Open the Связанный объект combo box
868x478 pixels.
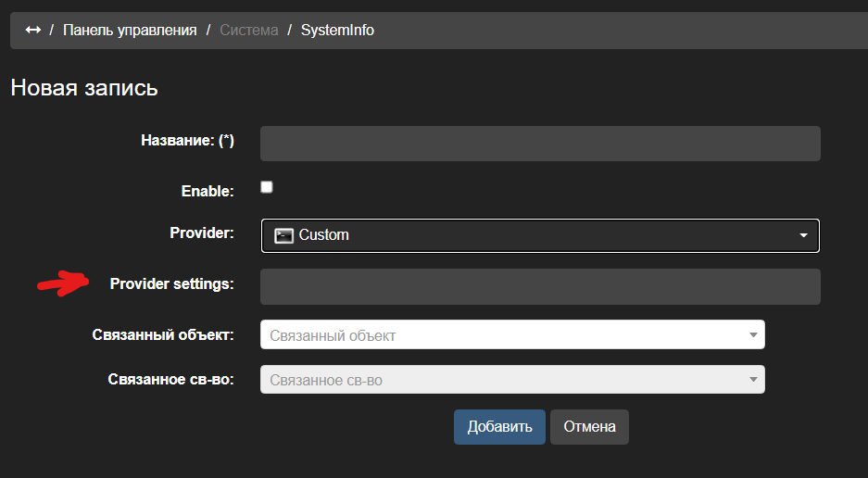pos(500,335)
